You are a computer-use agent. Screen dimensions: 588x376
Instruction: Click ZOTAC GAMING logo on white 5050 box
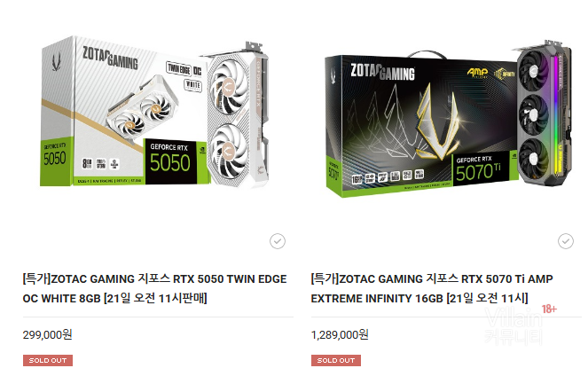pos(110,59)
